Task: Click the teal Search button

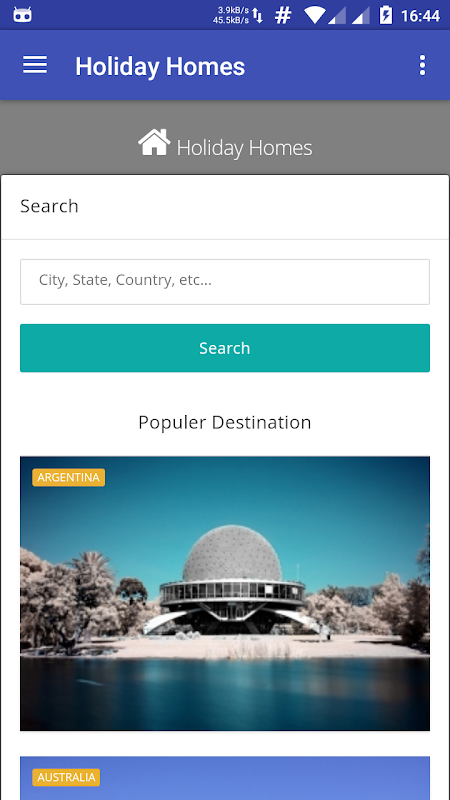Action: [x=225, y=348]
